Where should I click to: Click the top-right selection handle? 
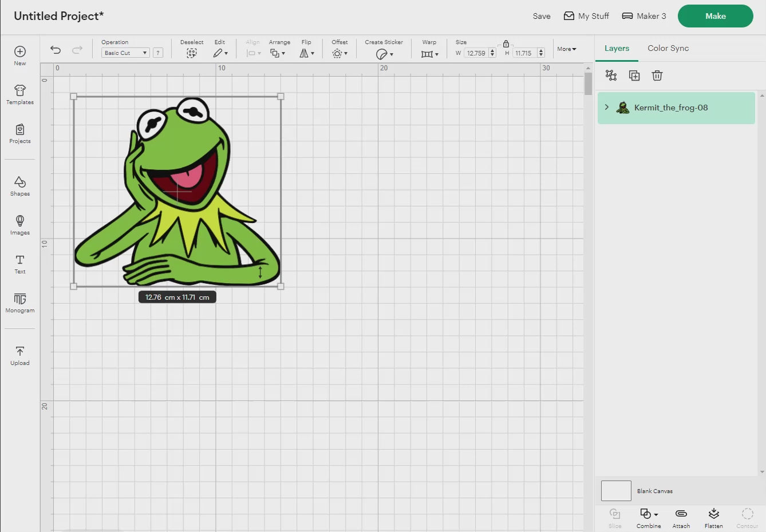[x=281, y=97]
